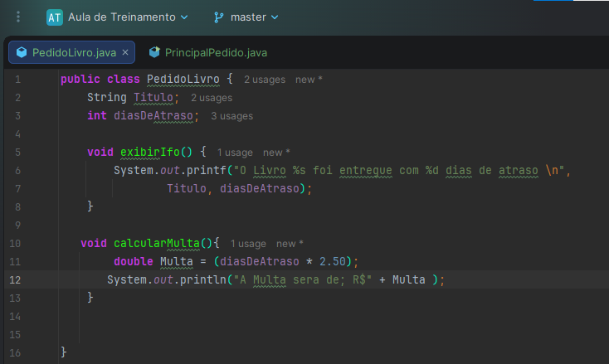Click the Git branch icon
609x364 pixels.
(219, 17)
